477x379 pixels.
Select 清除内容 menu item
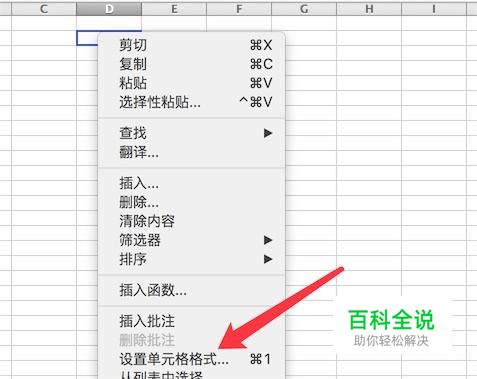click(x=192, y=221)
